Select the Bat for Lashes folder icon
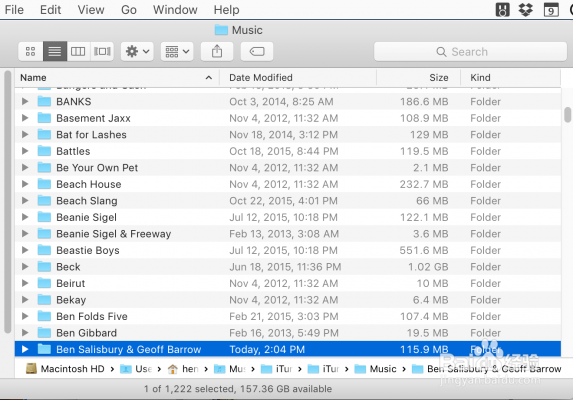 click(x=44, y=134)
